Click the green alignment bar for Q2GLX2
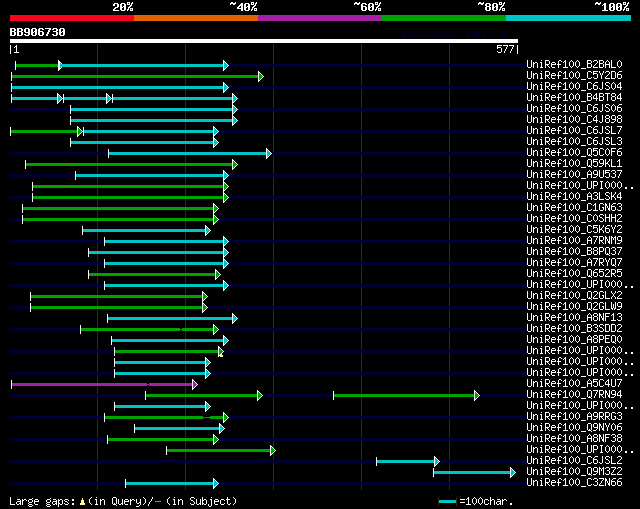Viewport: 640px width, 509px height. (117, 296)
